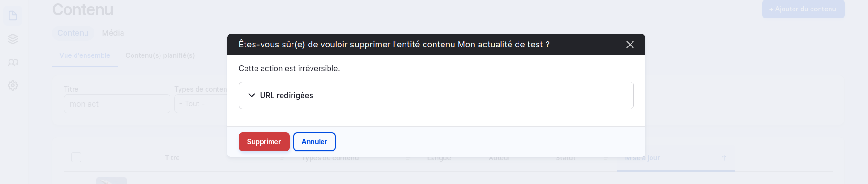Toggle the select-all checkbox in table header
The height and width of the screenshot is (184, 868).
(76, 157)
